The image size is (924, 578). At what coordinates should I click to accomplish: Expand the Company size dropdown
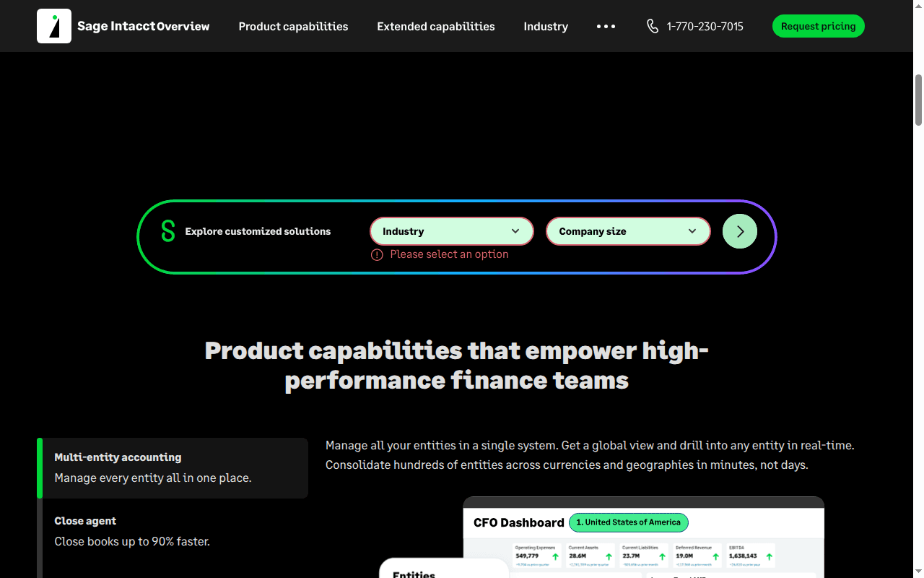pyautogui.click(x=628, y=231)
